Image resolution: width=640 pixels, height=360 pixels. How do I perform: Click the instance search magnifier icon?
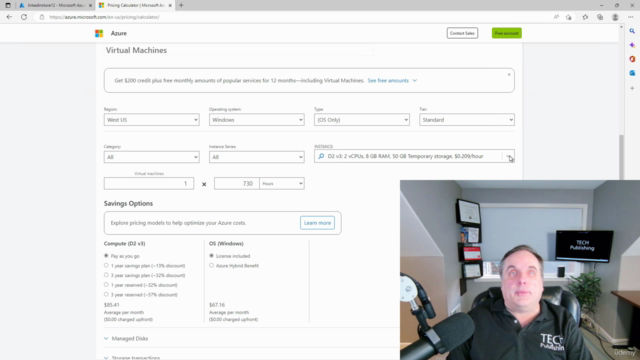(321, 156)
